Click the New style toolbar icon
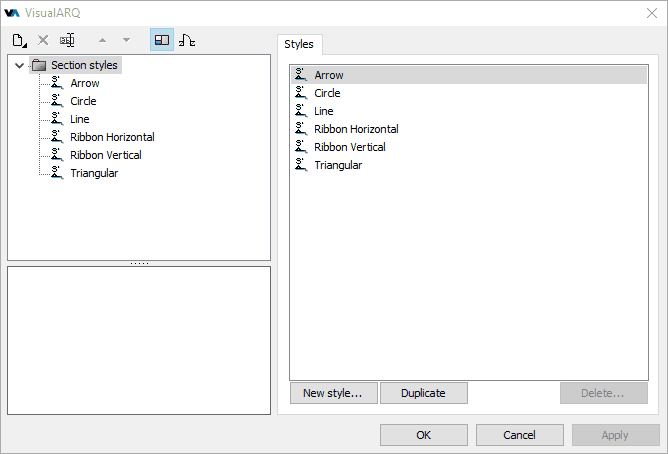The height and width of the screenshot is (454, 668). click(x=20, y=41)
